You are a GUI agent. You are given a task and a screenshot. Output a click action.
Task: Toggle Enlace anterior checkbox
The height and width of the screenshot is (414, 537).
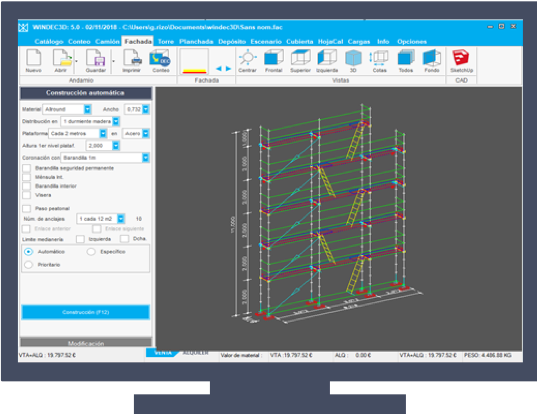click(26, 229)
